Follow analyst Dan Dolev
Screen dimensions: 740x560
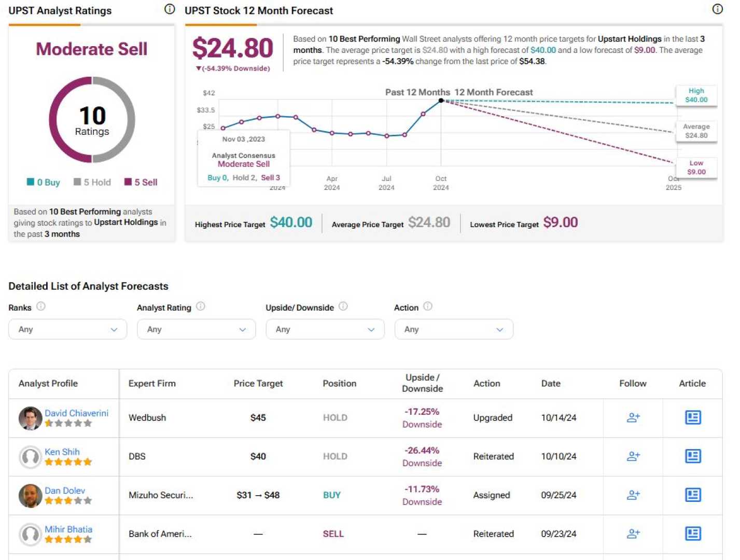[x=633, y=495]
